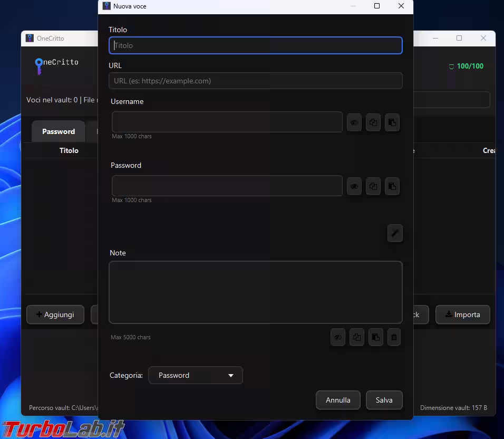Cancel with the Annulla button
Screen dimensions: 504x439
(x=337, y=400)
